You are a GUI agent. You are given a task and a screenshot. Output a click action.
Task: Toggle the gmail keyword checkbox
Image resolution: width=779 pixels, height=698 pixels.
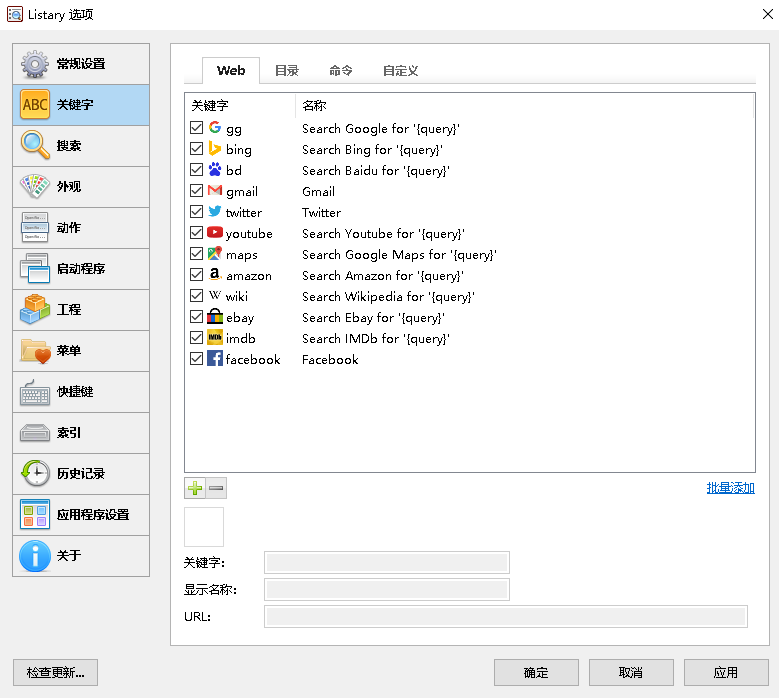196,191
